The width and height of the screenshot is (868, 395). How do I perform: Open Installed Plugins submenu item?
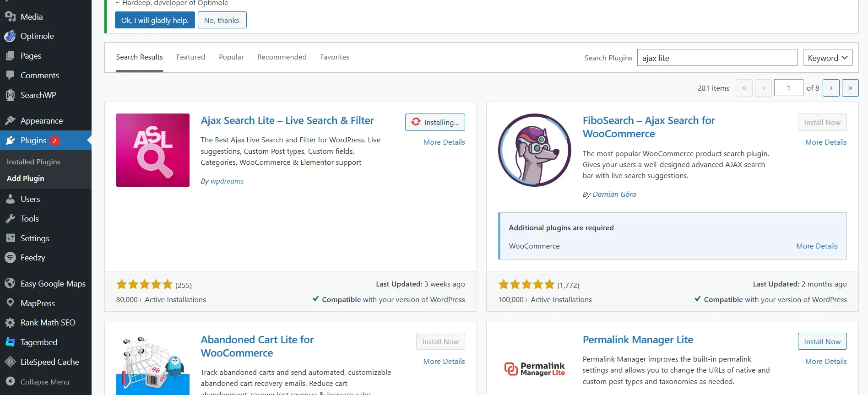pos(33,162)
